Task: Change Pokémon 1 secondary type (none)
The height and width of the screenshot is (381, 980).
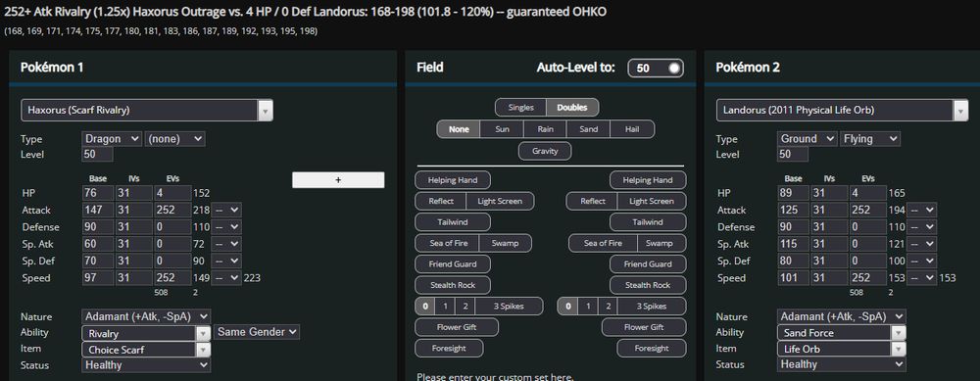Action: (x=175, y=139)
